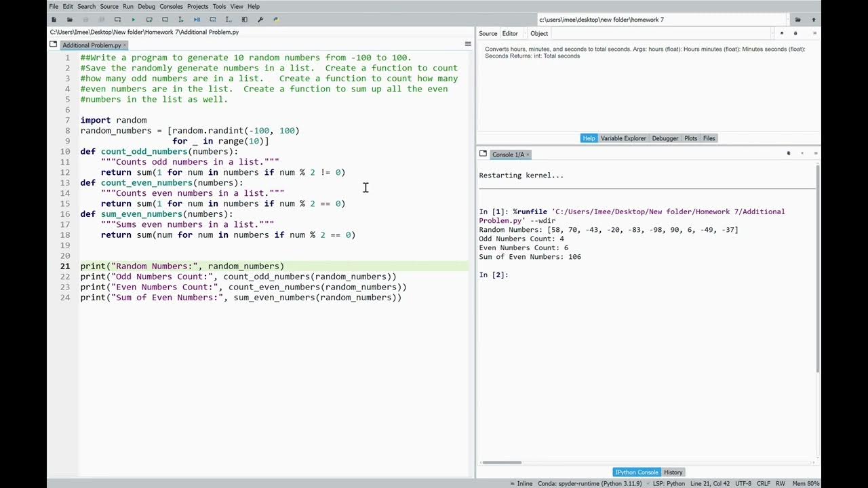Open the Search menu
The width and height of the screenshot is (868, 488).
click(x=86, y=6)
